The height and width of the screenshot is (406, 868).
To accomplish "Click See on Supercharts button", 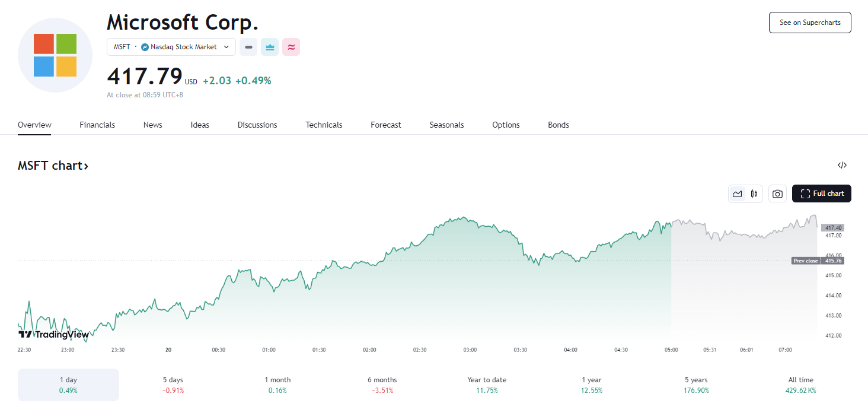I will [809, 23].
